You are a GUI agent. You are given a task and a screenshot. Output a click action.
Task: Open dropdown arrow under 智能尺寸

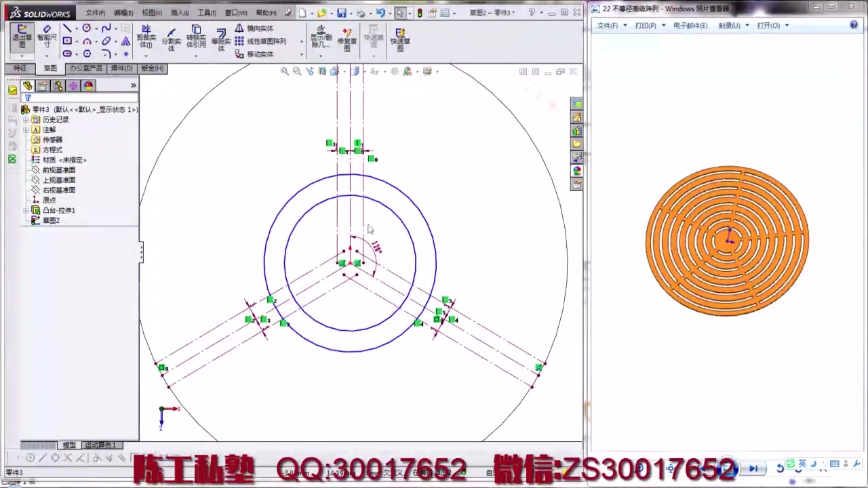(x=47, y=56)
